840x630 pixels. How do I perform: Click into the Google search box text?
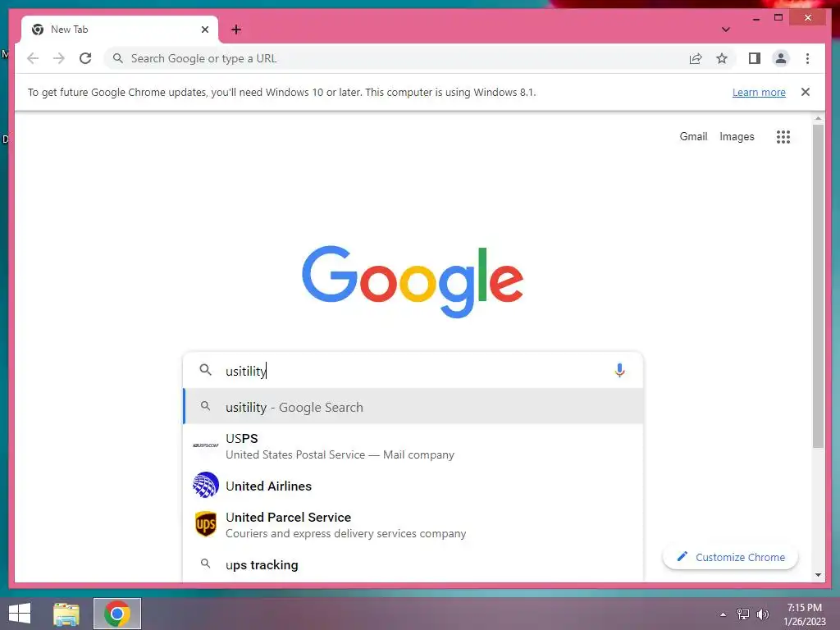[413, 371]
